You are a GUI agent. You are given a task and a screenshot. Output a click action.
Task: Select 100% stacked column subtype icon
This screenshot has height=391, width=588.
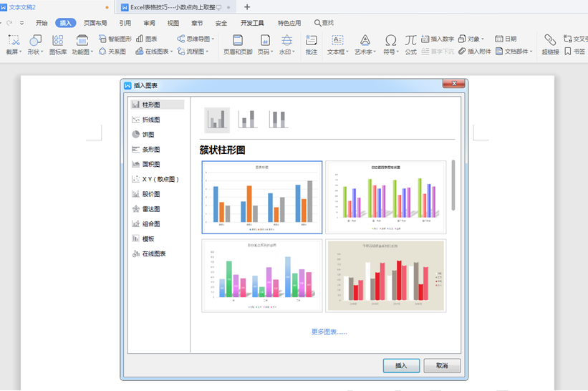coord(279,120)
